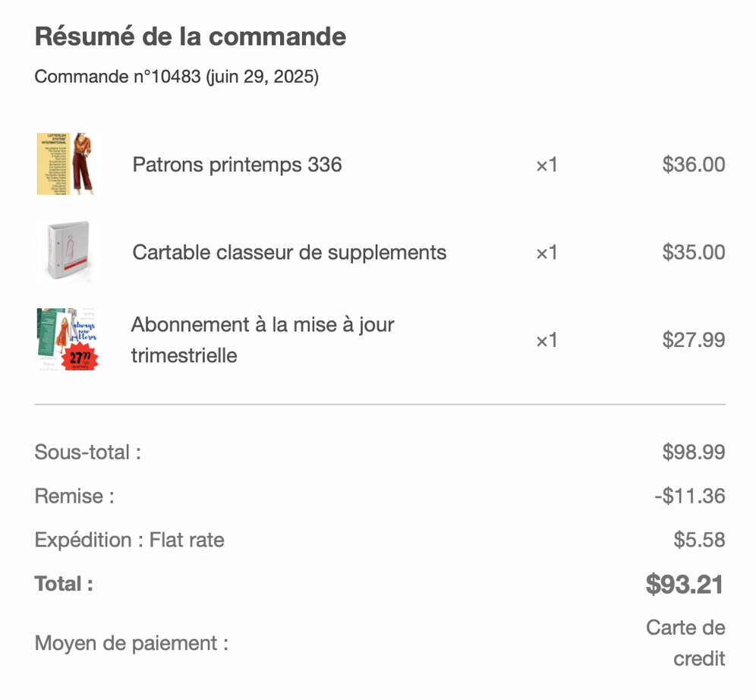Click the Expédition : Flat rate label
756x700 pixels.
[x=129, y=540]
